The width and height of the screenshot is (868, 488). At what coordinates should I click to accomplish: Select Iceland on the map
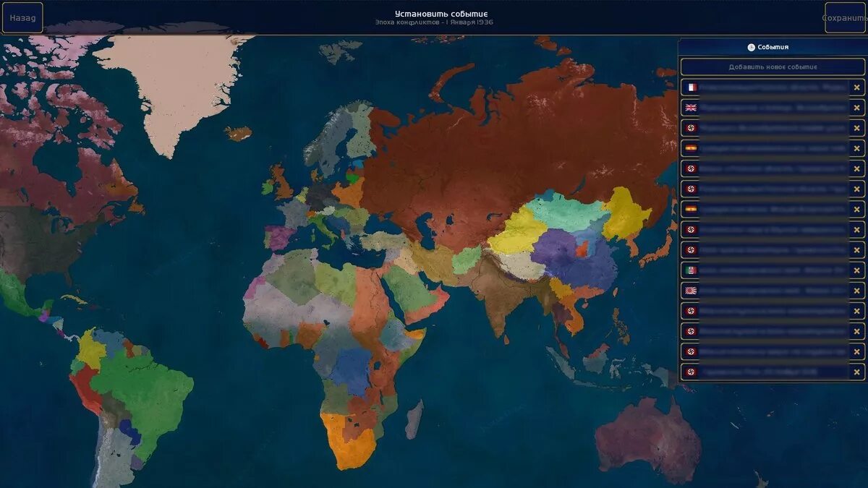pos(239,133)
